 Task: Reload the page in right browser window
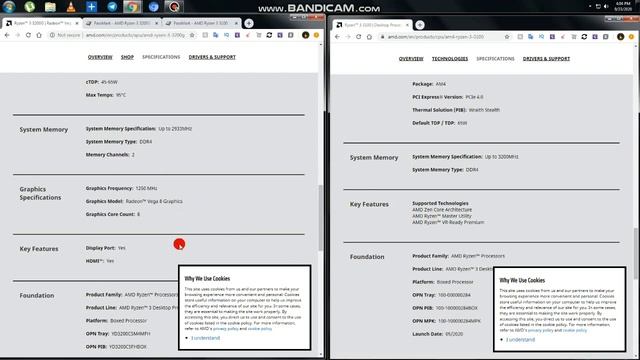[358, 37]
